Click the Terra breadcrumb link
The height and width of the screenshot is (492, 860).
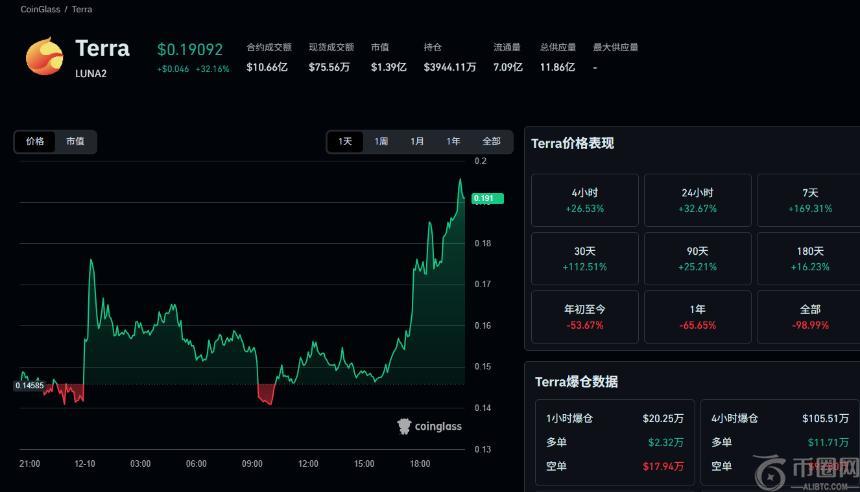83,9
